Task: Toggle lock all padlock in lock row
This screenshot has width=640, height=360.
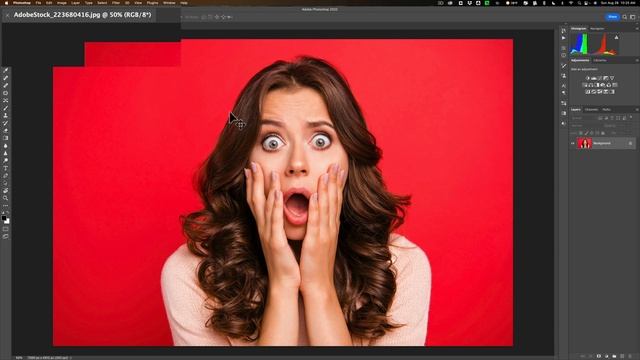Action: (x=603, y=133)
